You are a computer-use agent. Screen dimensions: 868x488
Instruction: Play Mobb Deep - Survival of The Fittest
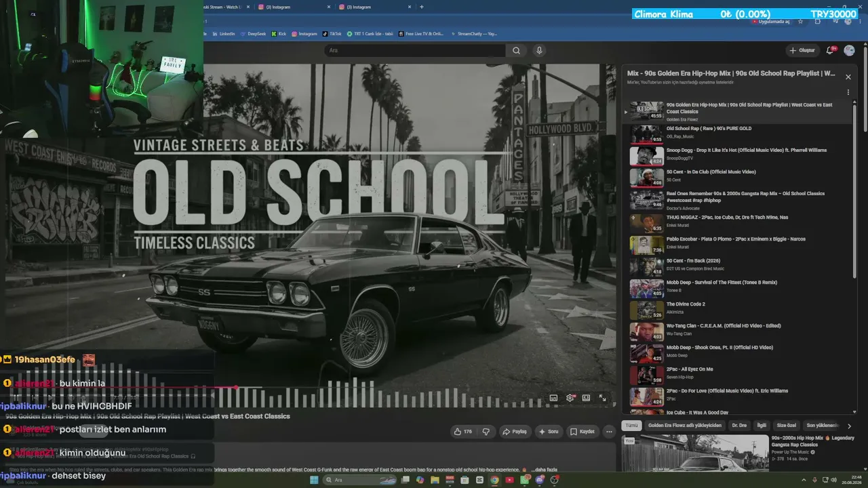738,288
